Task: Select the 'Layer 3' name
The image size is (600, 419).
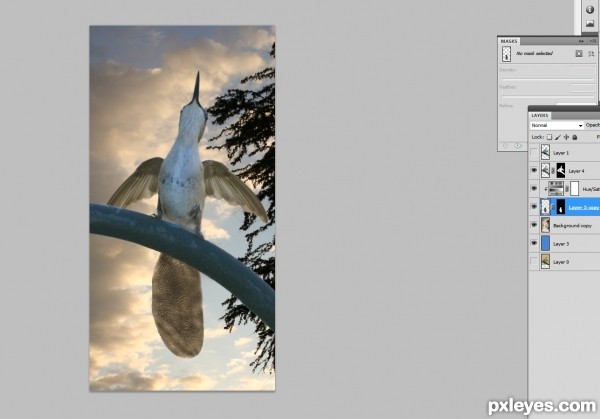Action: [x=561, y=244]
